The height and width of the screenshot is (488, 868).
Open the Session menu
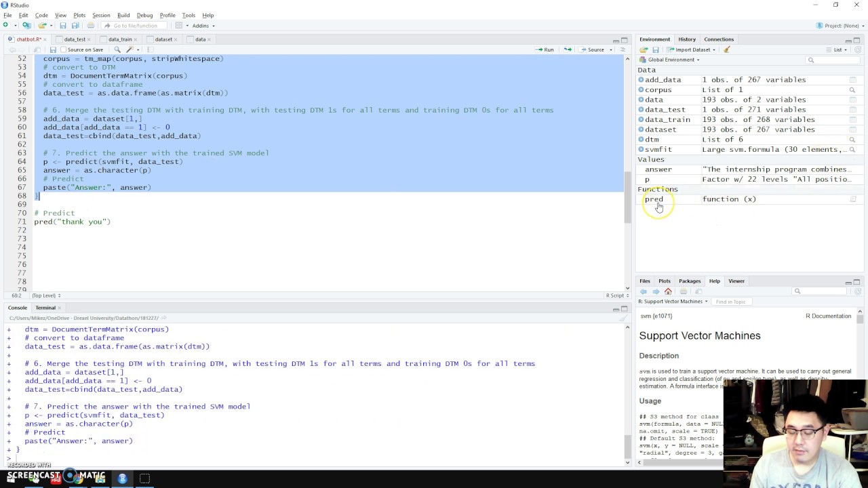click(x=101, y=15)
